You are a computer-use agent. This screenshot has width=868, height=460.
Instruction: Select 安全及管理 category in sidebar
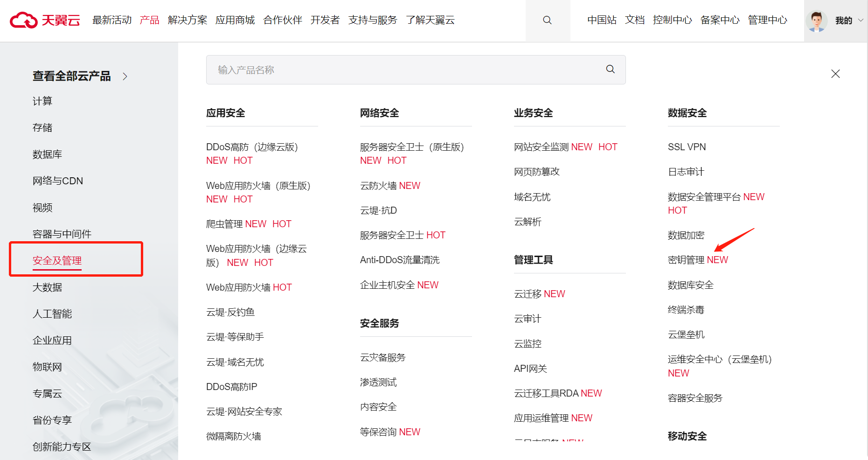57,260
